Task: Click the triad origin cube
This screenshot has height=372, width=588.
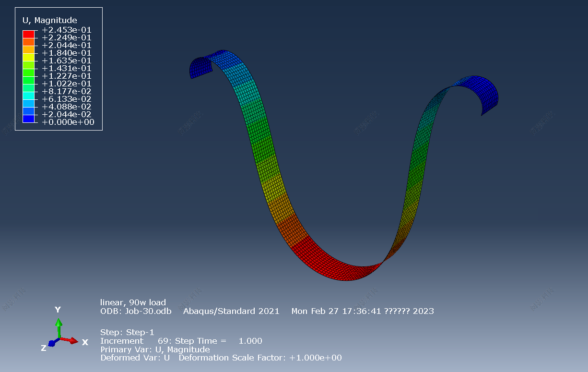Action: pos(59,338)
